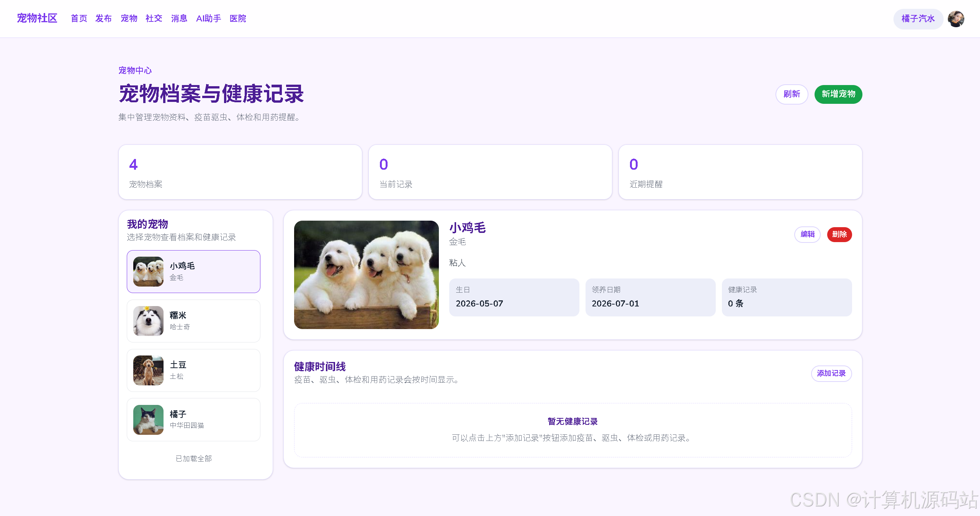The width and height of the screenshot is (980, 516).
Task: Click the 小鸡毛 list thumbnail
Action: (148, 272)
